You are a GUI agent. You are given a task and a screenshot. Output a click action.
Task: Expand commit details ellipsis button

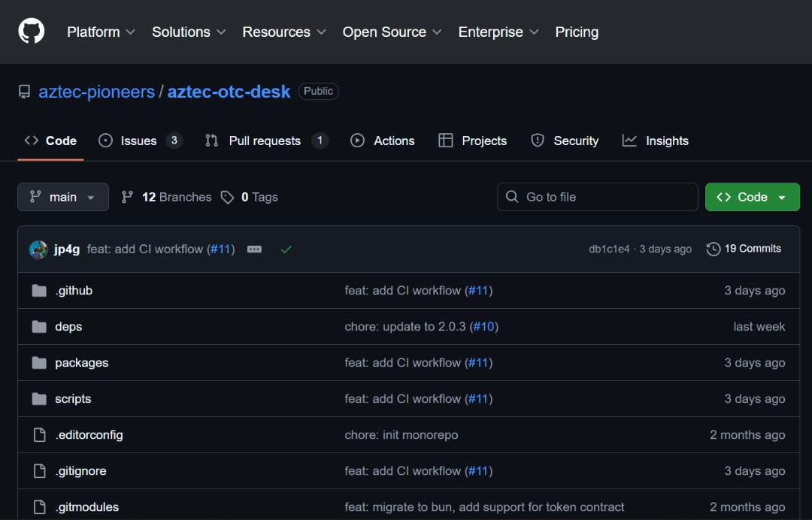click(254, 249)
